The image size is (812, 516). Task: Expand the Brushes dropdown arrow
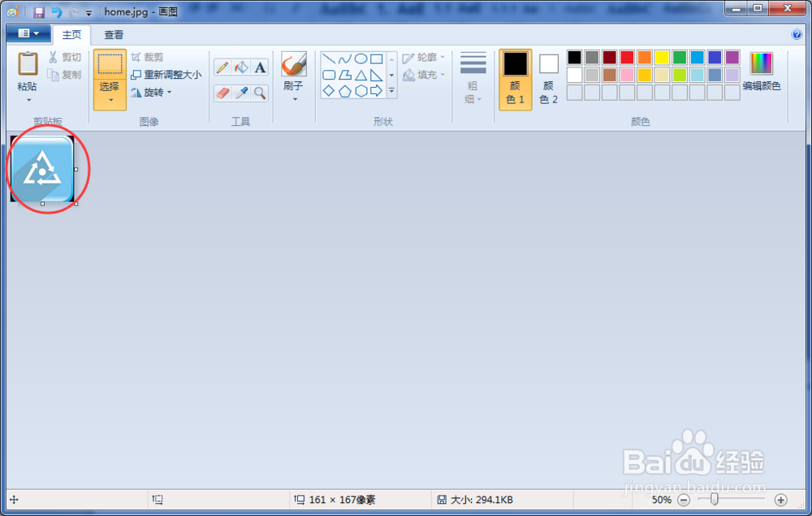click(296, 99)
